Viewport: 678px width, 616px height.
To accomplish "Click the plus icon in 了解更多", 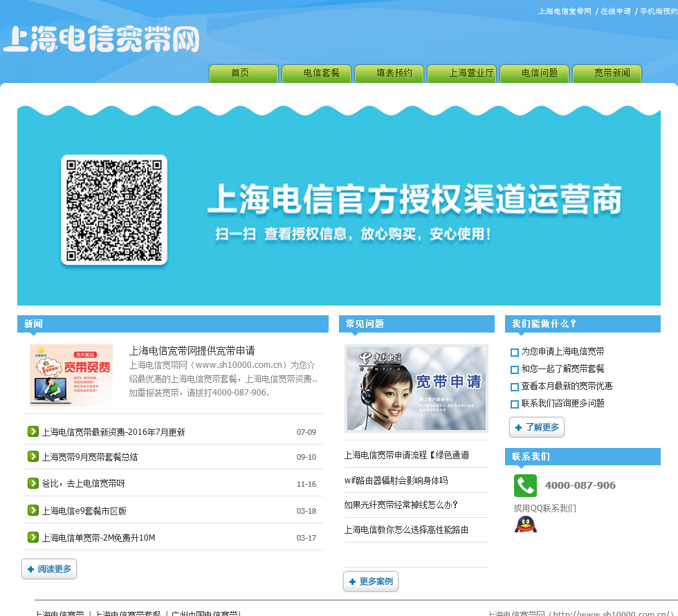I will pos(518,428).
